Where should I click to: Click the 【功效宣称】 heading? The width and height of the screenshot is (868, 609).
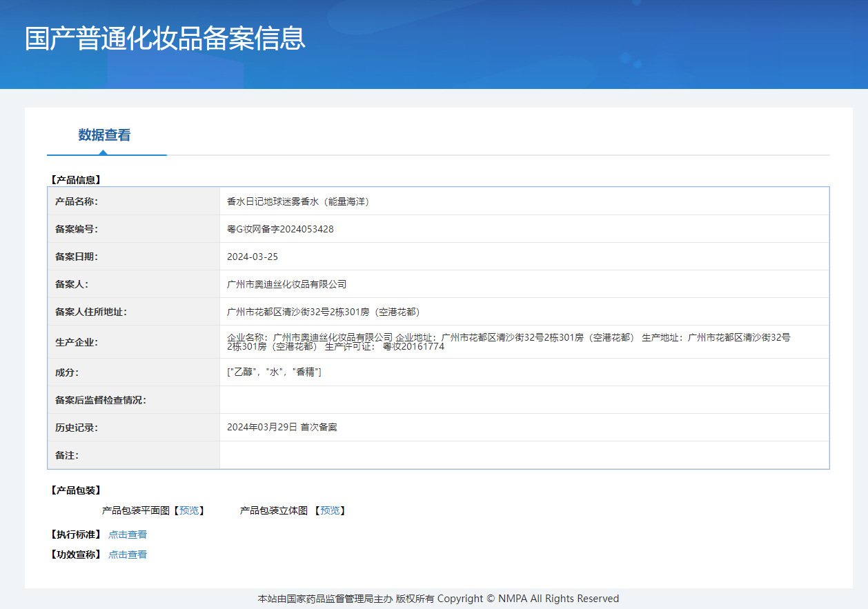(x=76, y=555)
